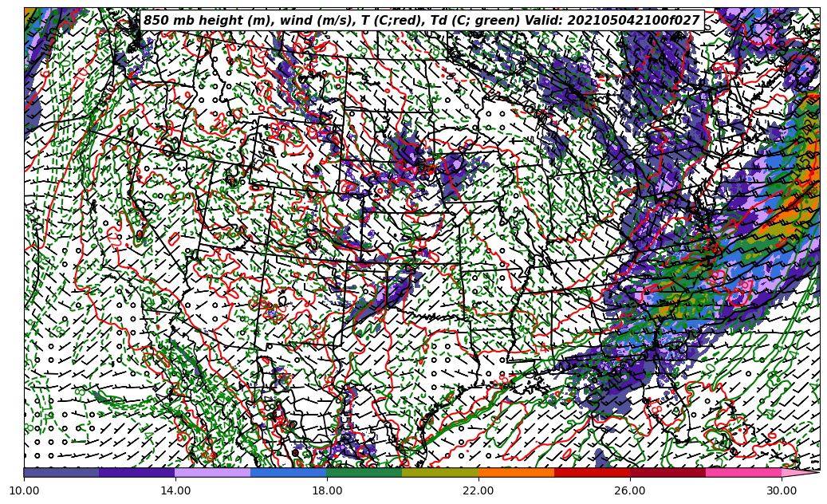Select the 14.00 colorbar tick label

pyautogui.click(x=175, y=491)
